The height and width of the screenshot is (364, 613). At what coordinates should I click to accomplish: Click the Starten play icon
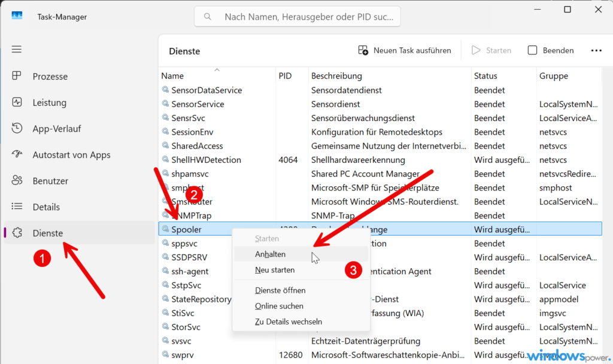pos(476,50)
